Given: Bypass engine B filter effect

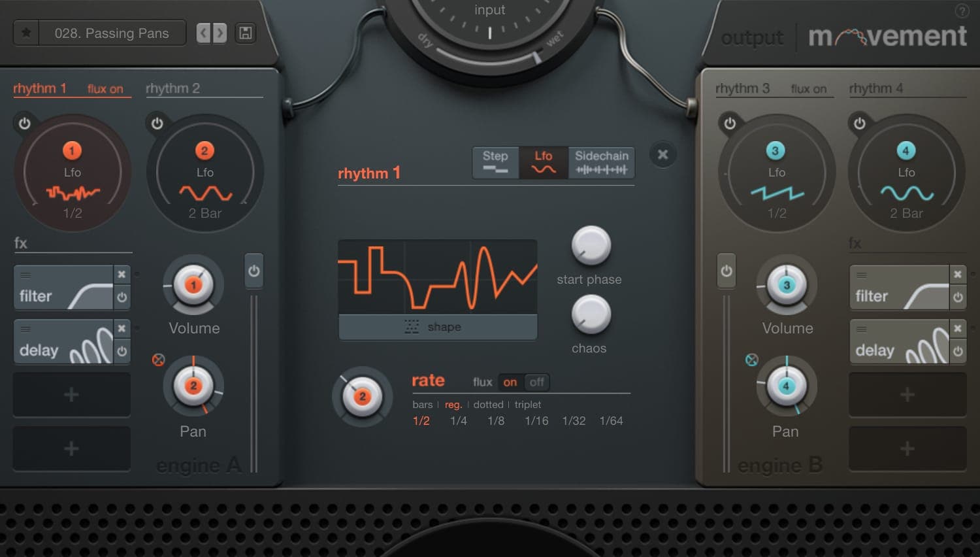Looking at the screenshot, I should coord(957,297).
